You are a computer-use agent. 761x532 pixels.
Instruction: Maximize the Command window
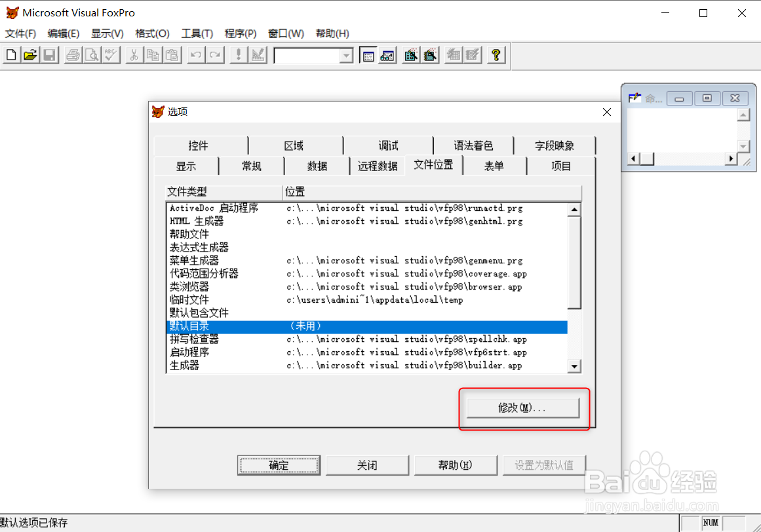point(707,98)
